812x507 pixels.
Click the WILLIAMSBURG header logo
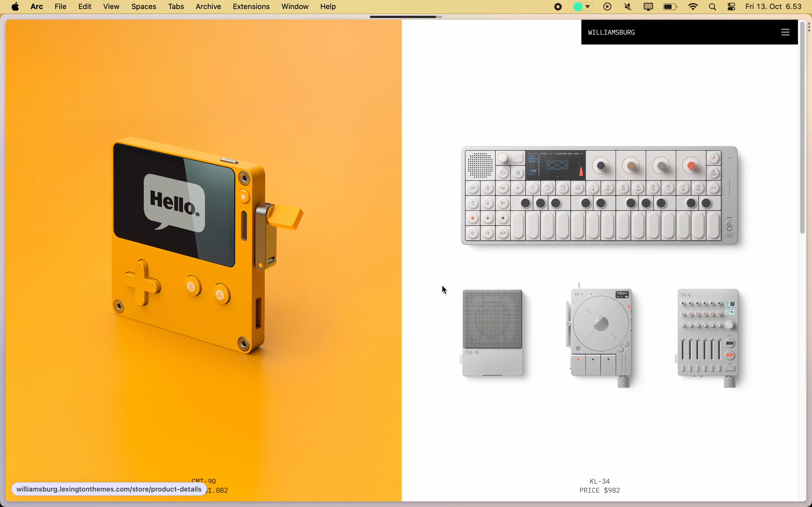pos(611,32)
